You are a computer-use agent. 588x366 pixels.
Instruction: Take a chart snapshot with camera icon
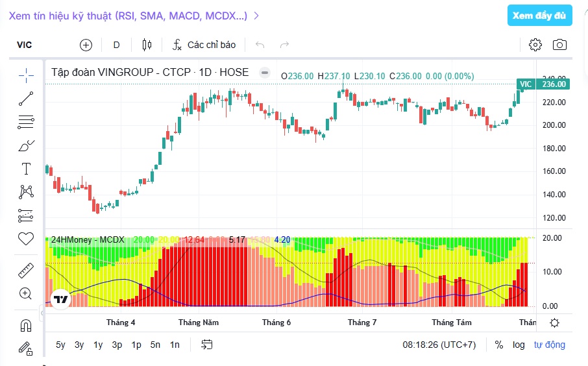point(559,45)
